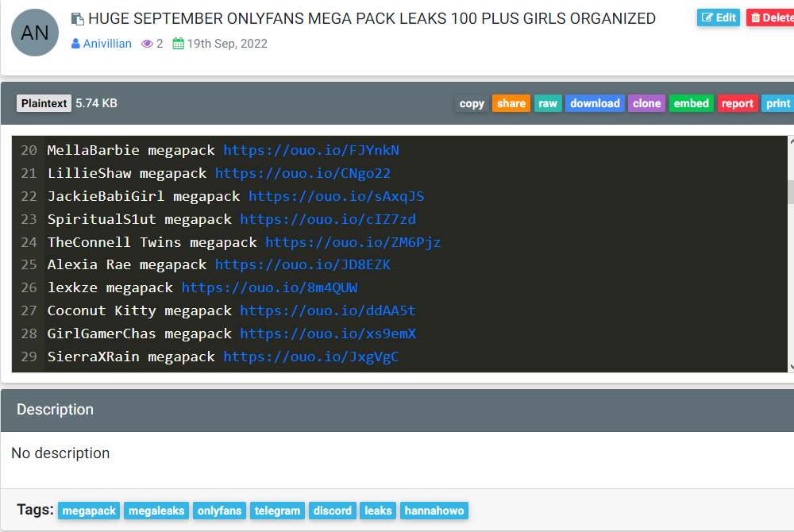This screenshot has width=794, height=532.
Task: Click the eye views count icon
Action: (x=147, y=44)
